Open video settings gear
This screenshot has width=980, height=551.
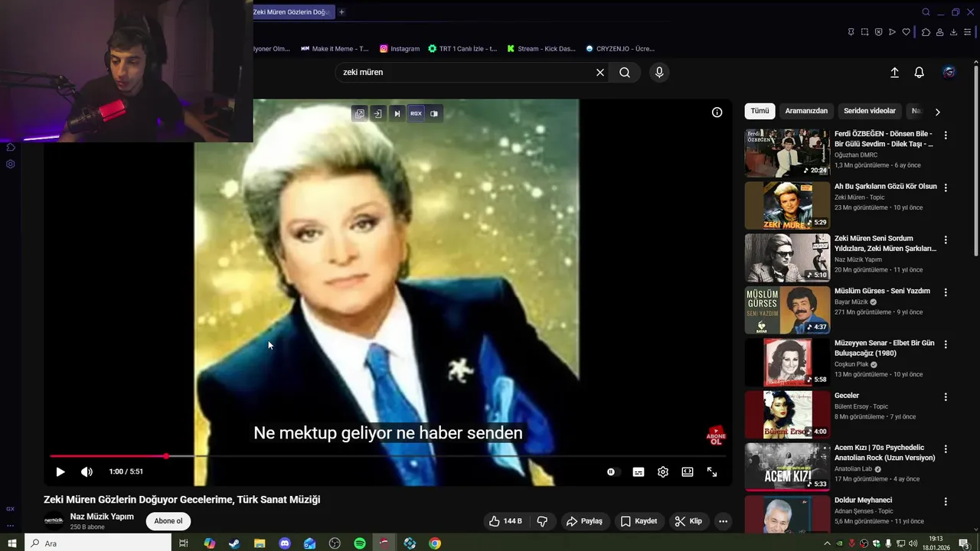point(663,472)
